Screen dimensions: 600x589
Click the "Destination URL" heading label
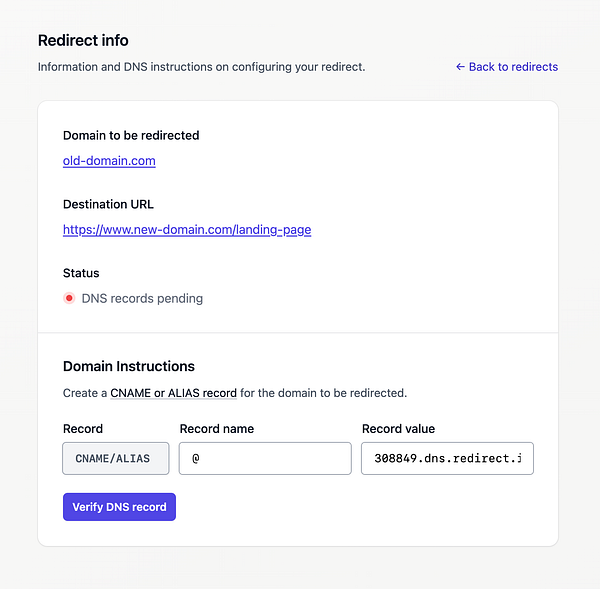pos(108,204)
